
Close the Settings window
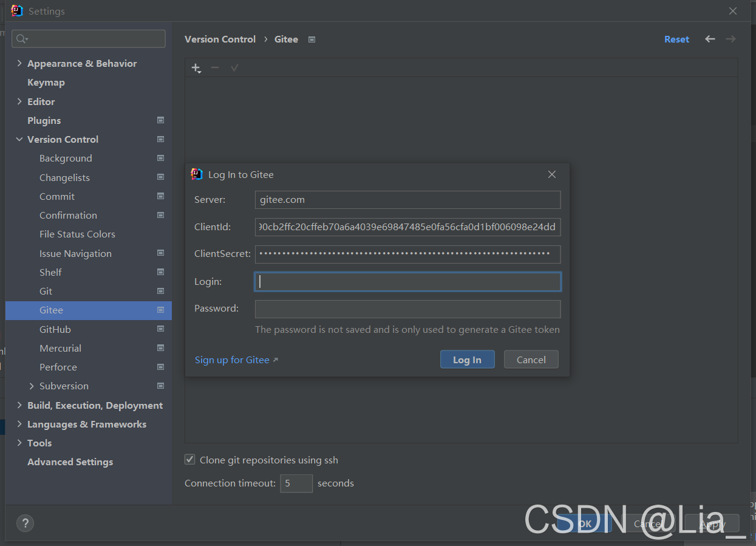pos(733,11)
